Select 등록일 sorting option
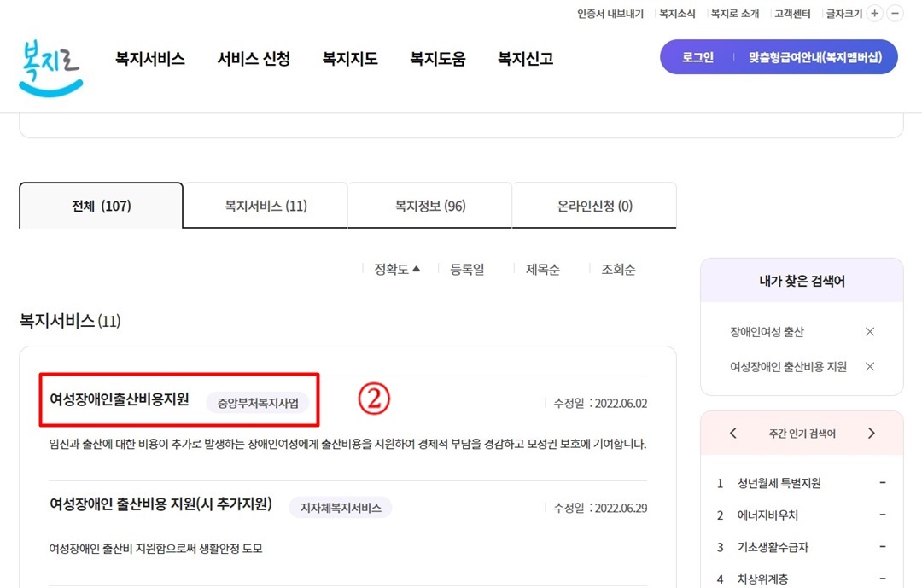Screen dimensions: 922x588 click(x=466, y=268)
